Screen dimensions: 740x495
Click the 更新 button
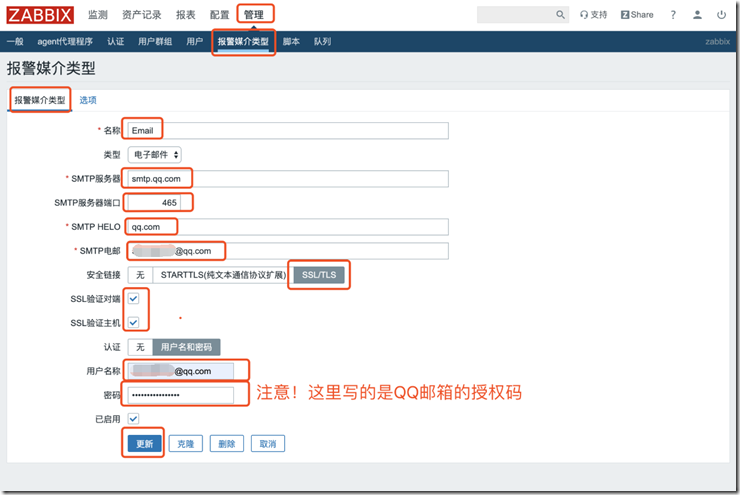(x=144, y=444)
